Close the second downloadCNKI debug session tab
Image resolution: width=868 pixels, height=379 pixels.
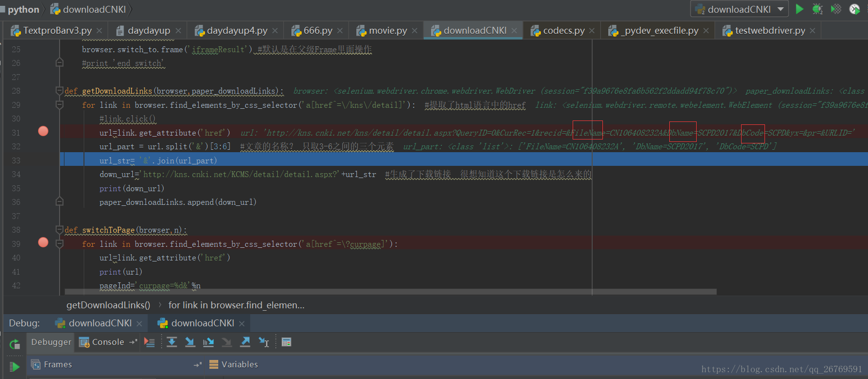pyautogui.click(x=242, y=324)
